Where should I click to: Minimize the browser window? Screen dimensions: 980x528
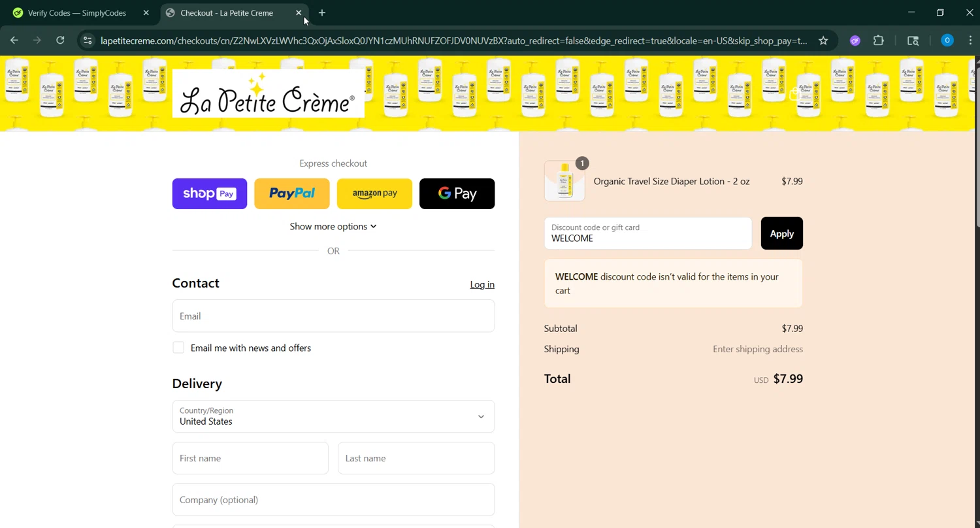(911, 12)
